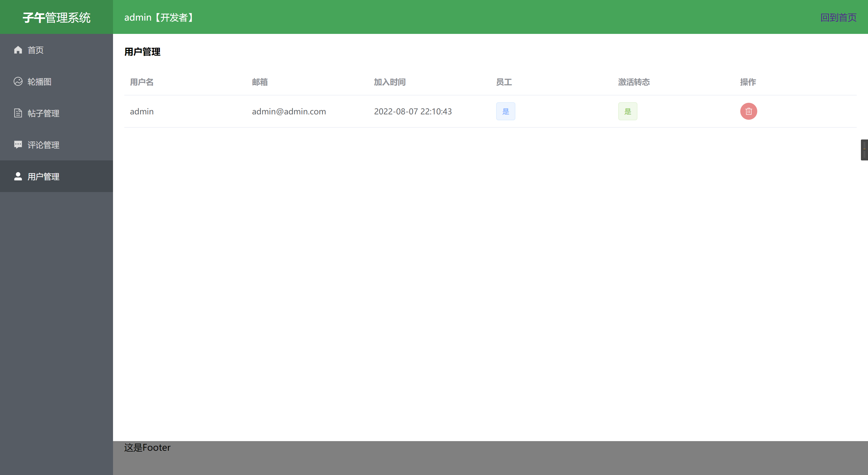Click the admin【开发者】 user label
Image resolution: width=868 pixels, height=475 pixels.
(x=160, y=18)
